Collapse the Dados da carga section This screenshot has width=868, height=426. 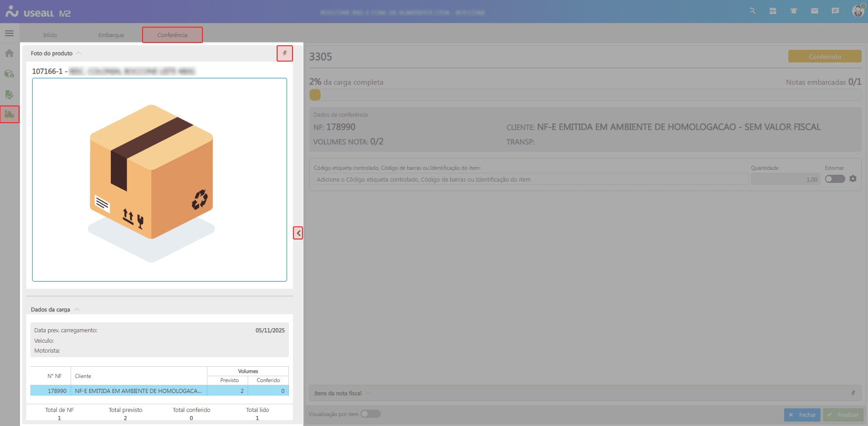click(x=77, y=310)
